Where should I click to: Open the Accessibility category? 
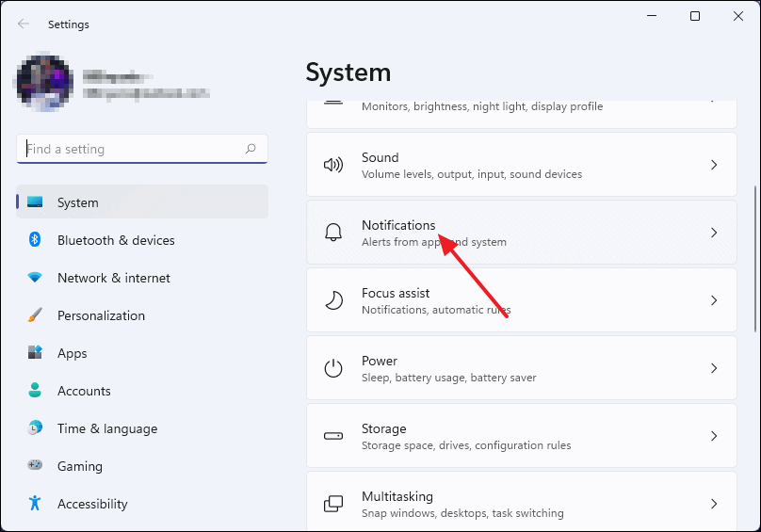pos(142,504)
